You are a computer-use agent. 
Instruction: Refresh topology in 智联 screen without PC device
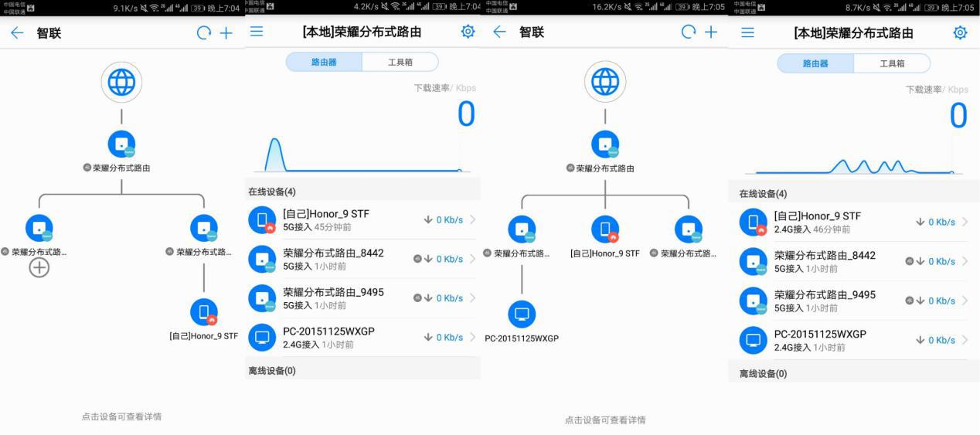click(x=203, y=33)
